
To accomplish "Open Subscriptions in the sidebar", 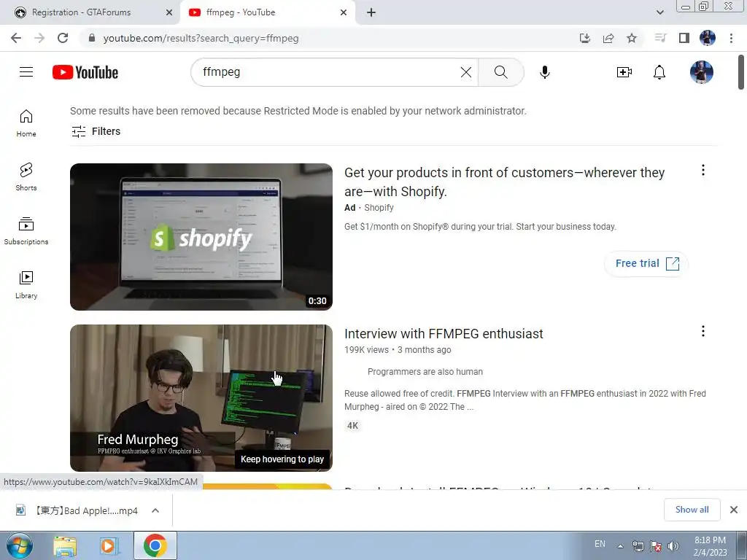I will (x=26, y=231).
